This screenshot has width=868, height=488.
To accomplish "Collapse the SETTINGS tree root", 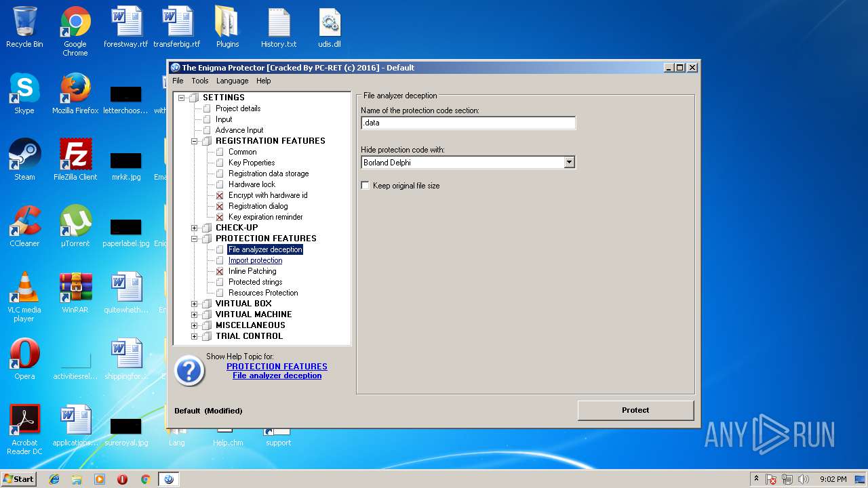I will (182, 98).
